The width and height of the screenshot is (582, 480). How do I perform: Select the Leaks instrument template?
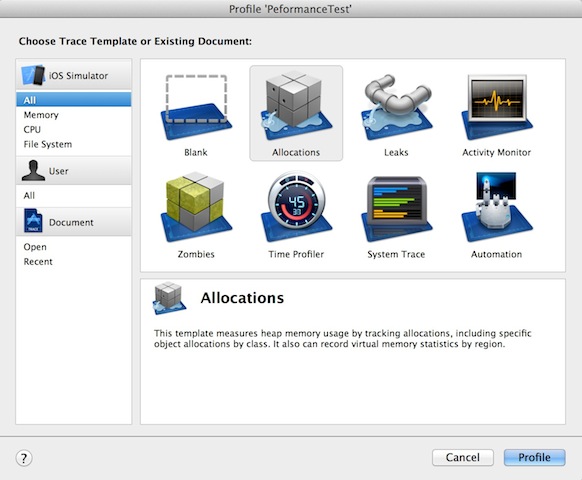(396, 107)
